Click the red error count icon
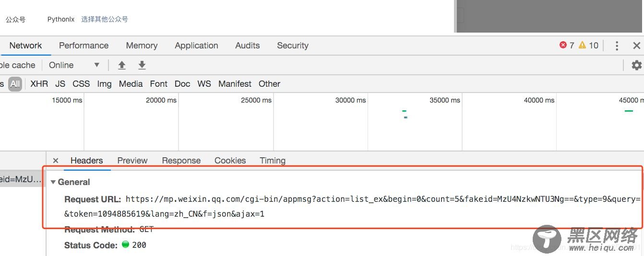The image size is (644, 256). tap(563, 45)
